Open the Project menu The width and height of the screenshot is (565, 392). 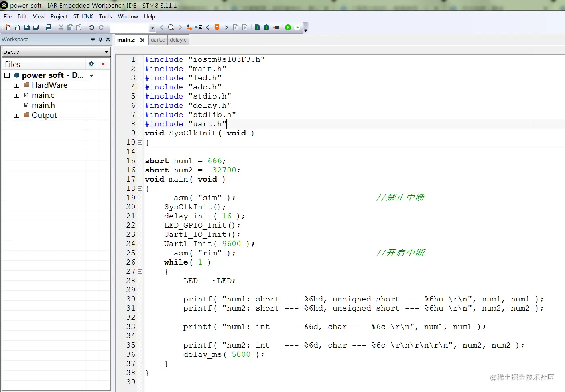coord(59,16)
